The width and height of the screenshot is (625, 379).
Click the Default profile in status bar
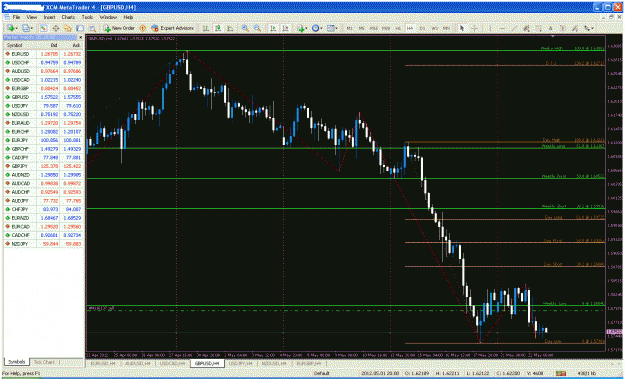pyautogui.click(x=321, y=373)
